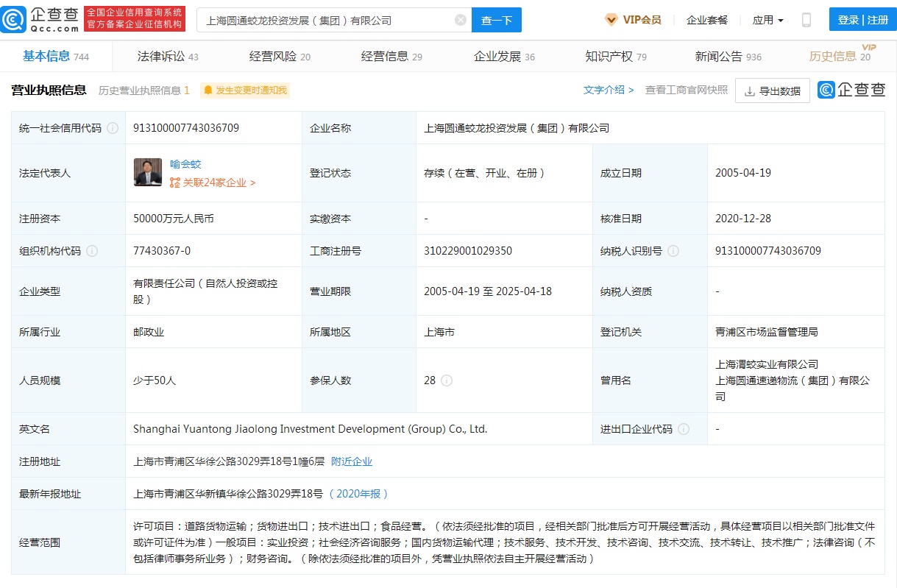Clear the search box with the X icon
Viewport: 897px width, 588px height.
[460, 20]
